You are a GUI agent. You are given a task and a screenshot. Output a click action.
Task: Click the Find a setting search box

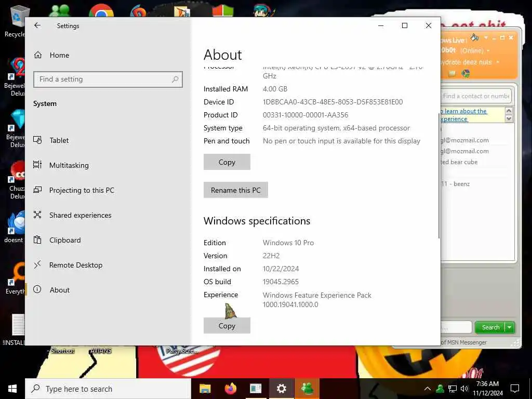108,79
